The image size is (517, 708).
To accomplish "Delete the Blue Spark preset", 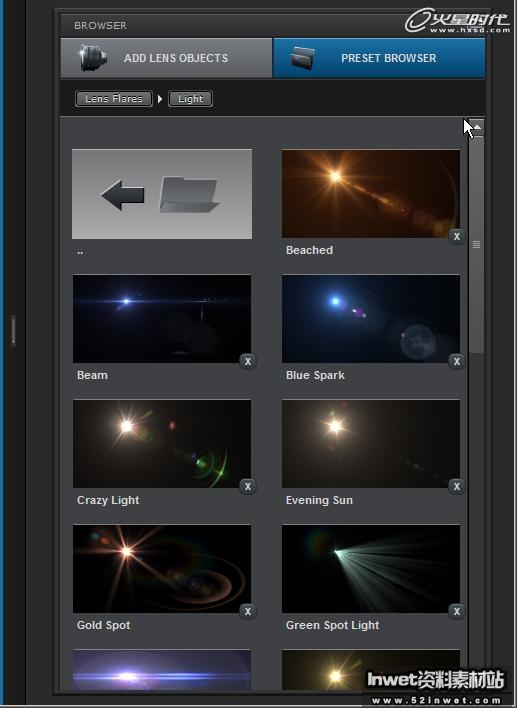I will (x=457, y=361).
